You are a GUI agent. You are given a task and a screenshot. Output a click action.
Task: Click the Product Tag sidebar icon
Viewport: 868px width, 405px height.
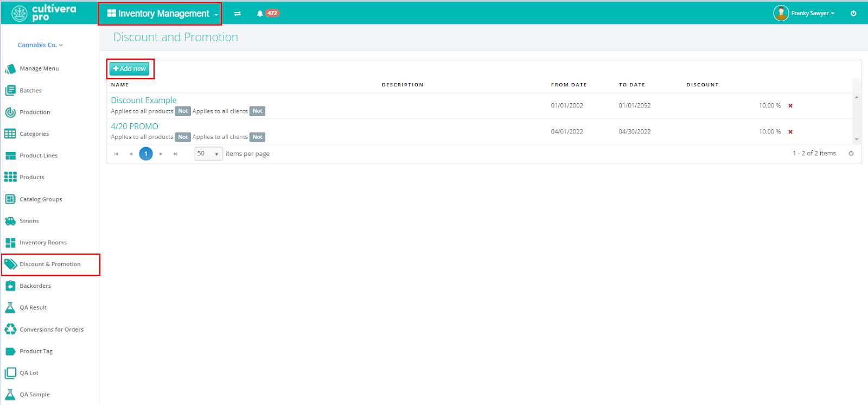coord(10,351)
